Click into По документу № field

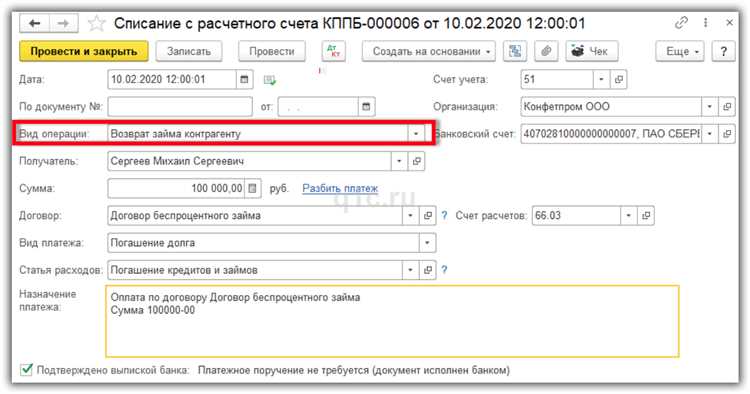(180, 107)
